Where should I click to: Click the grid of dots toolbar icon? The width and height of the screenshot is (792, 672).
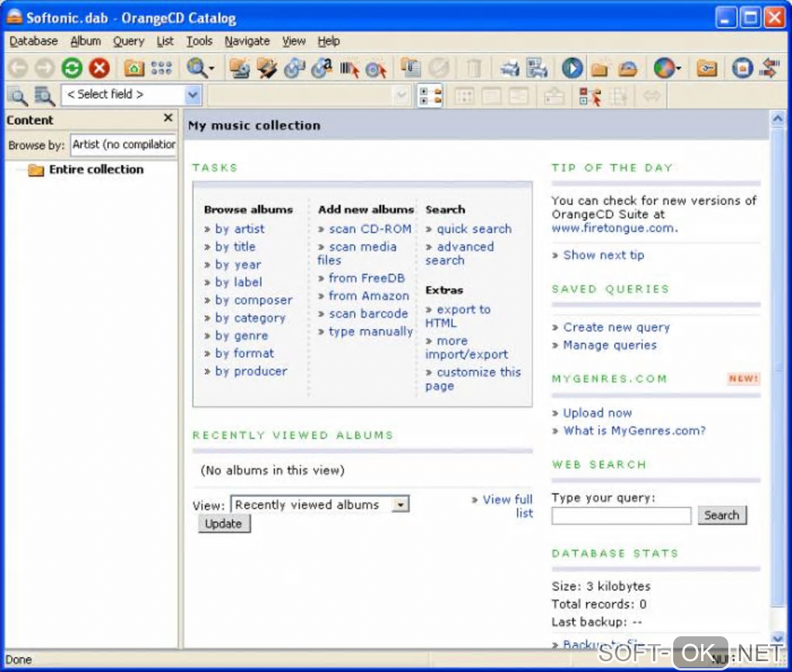coord(162,68)
